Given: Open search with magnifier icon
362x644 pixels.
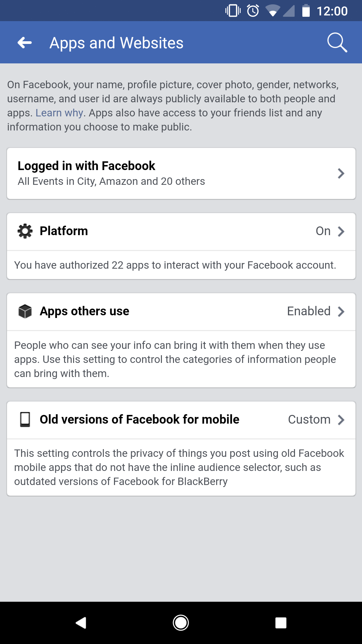Looking at the screenshot, I should pos(337,43).
